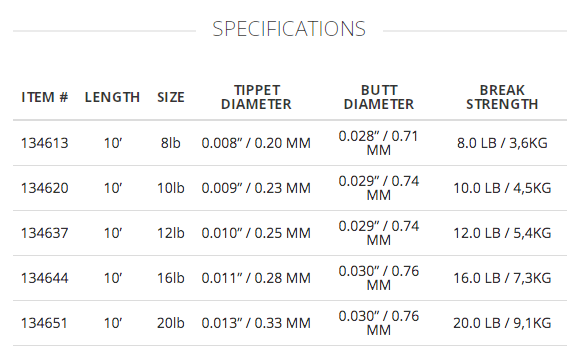Click butt diameter 0.028" / 0.71 MM
The height and width of the screenshot is (361, 573).
pos(379,143)
